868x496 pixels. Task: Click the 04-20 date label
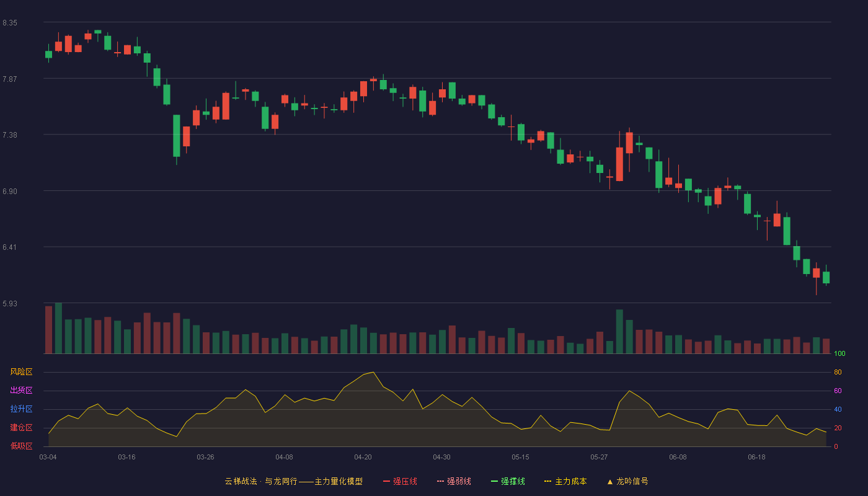[x=363, y=457]
